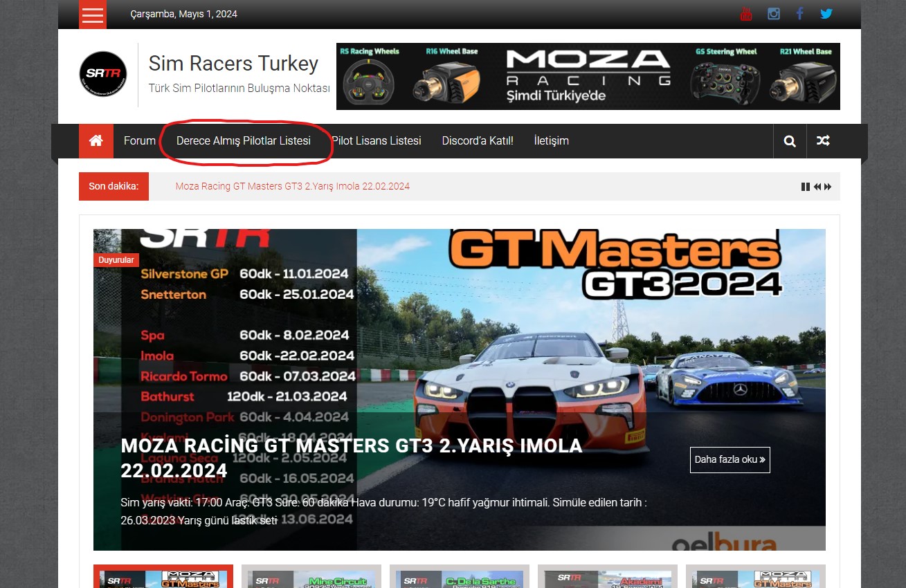Click the Daha fazla oku button
This screenshot has height=588, width=906.
730,459
